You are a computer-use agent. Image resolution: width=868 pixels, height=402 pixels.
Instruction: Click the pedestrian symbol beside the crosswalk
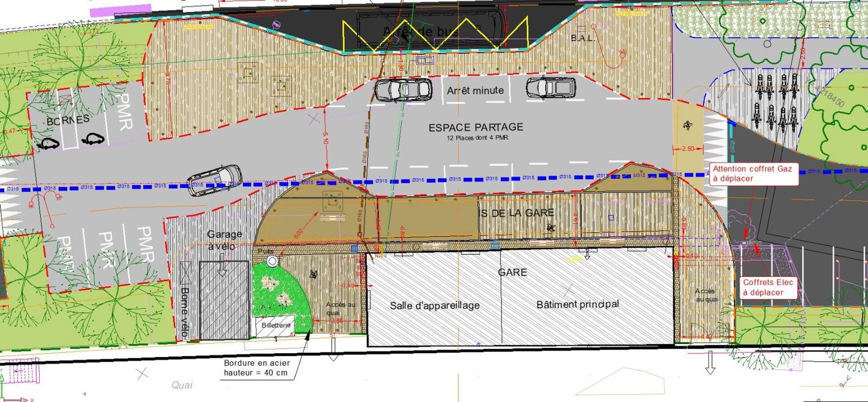click(x=688, y=125)
